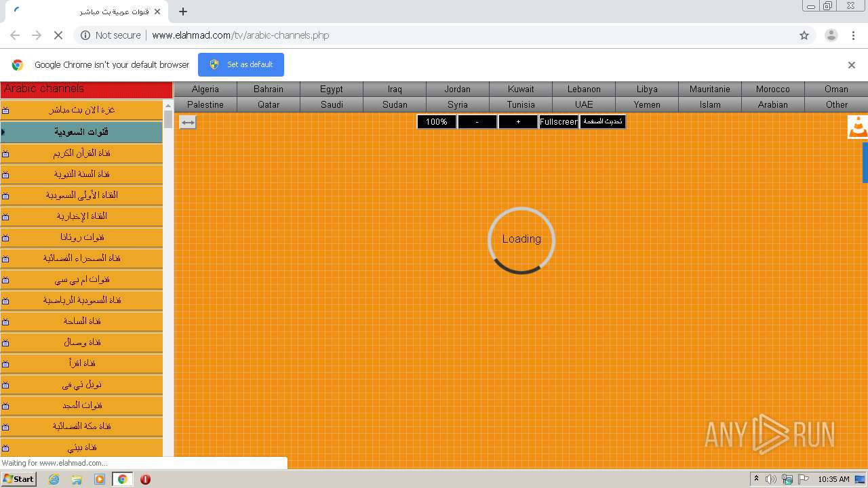Screen dimensions: 868x488
Task: Select the Iraq country tab
Action: [395, 89]
